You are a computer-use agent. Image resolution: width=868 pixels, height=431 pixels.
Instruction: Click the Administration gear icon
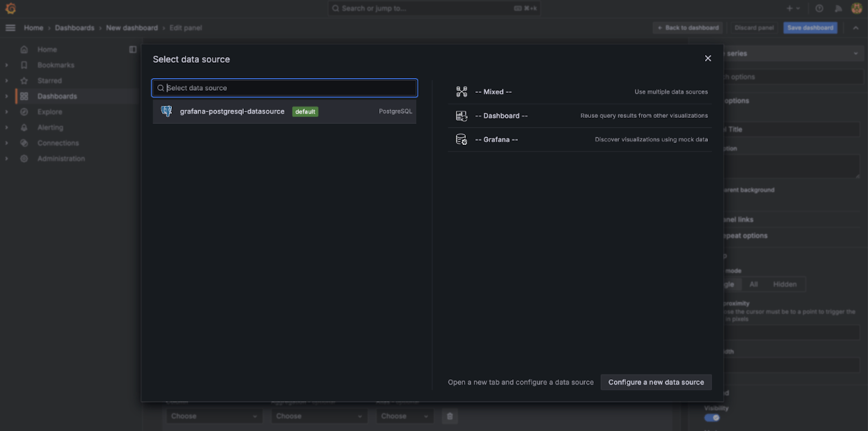(24, 159)
